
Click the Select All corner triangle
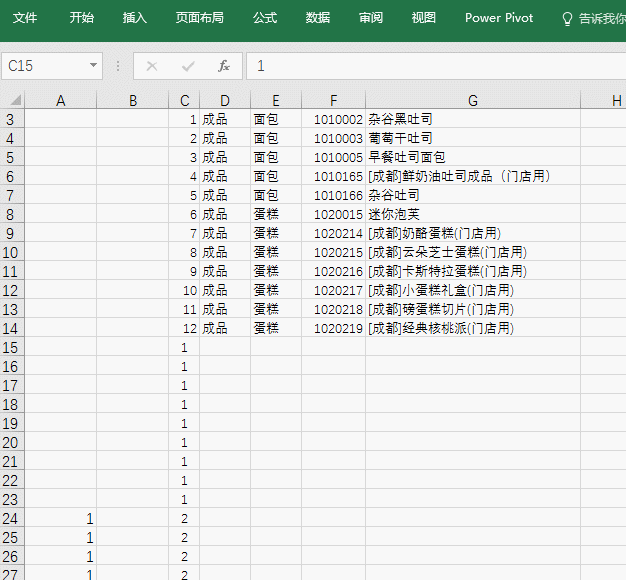point(12,100)
